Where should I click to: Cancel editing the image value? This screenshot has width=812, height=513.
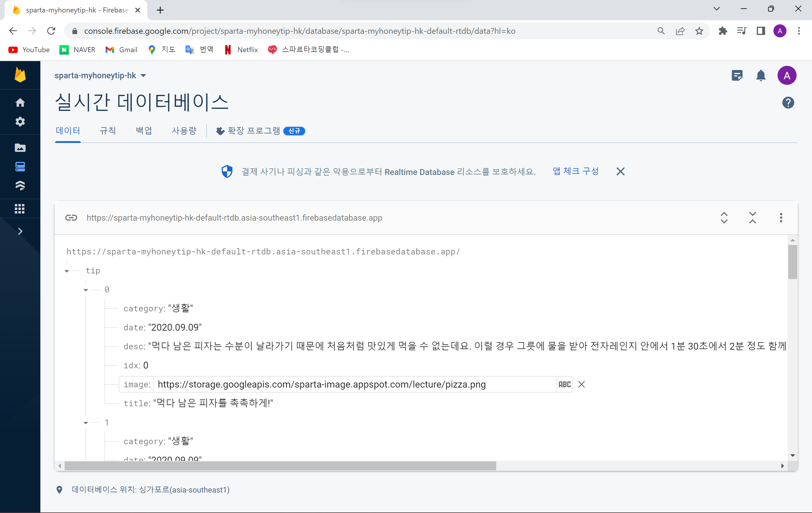[x=581, y=384]
